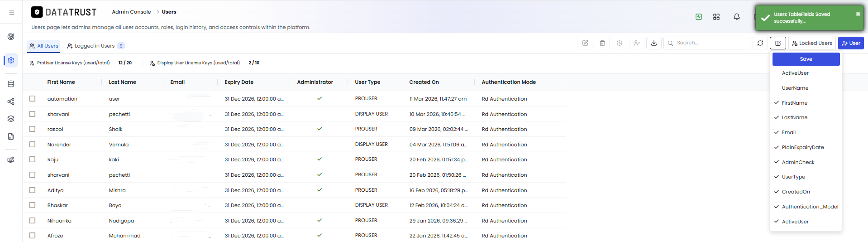Select checkbox for Raju kaki row
This screenshot has width=868, height=242.
click(32, 159)
